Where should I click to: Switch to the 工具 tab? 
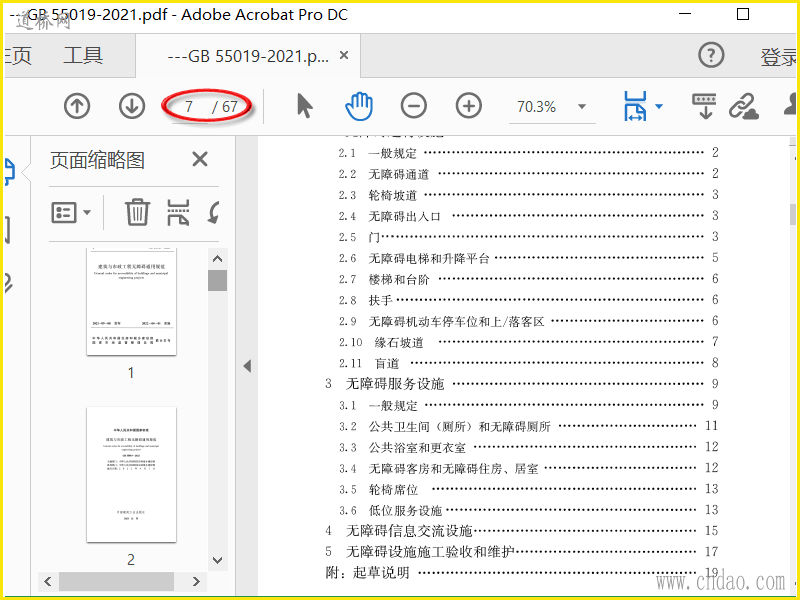coord(83,55)
